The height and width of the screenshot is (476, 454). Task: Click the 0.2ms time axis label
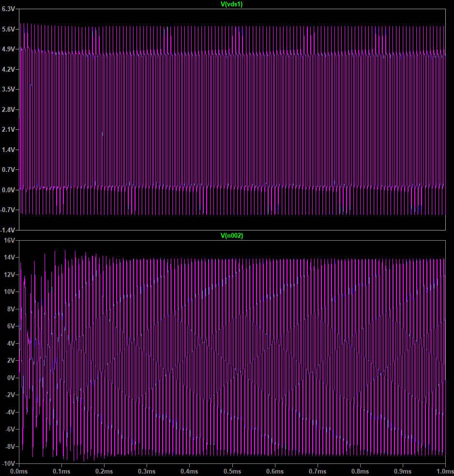(104, 472)
